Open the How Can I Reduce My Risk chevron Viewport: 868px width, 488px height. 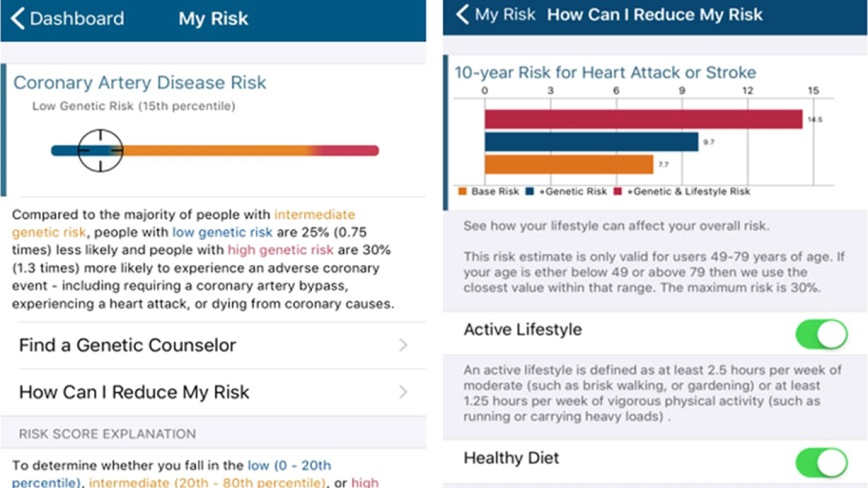pos(403,392)
